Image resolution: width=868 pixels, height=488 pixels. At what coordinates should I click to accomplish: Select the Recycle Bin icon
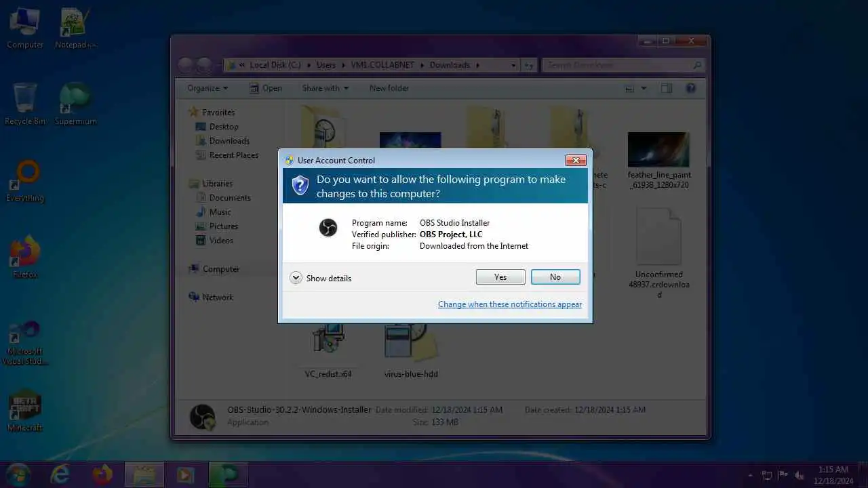click(x=25, y=104)
